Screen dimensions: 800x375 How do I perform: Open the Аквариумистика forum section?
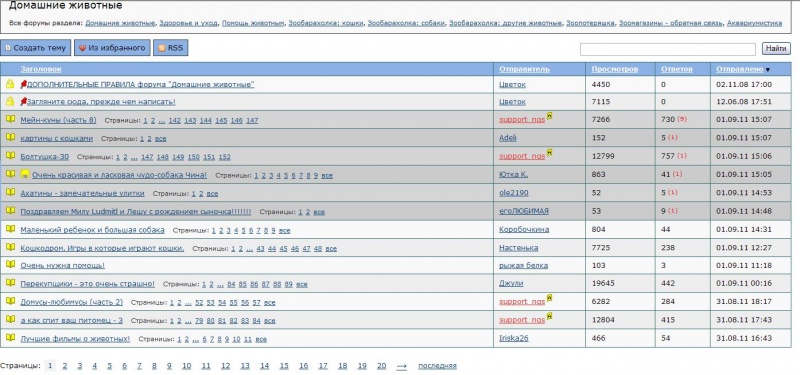pos(754,23)
